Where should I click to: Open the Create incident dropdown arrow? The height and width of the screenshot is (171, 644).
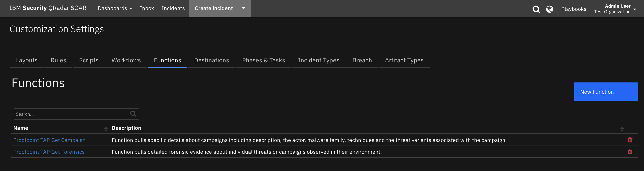coord(243,8)
